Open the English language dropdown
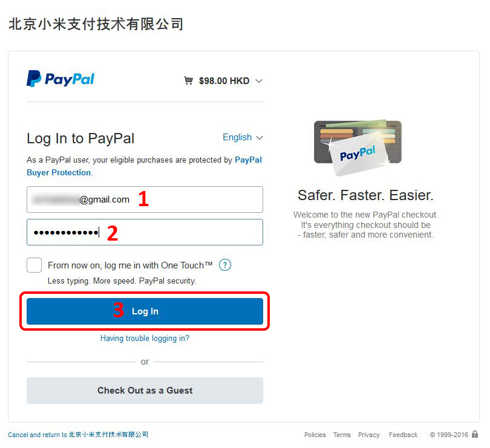Viewport: 490px width, 448px height. [x=243, y=137]
